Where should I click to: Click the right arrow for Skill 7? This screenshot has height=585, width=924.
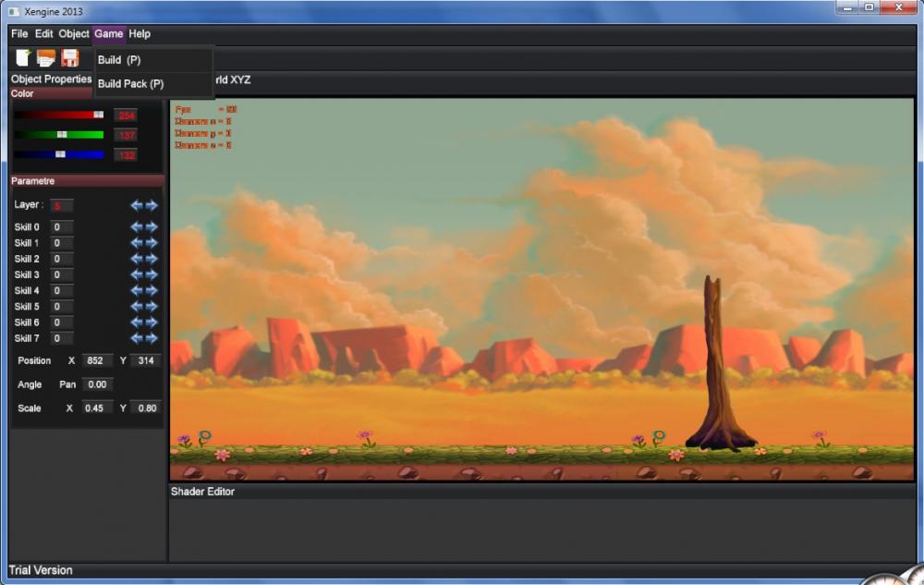(x=152, y=338)
